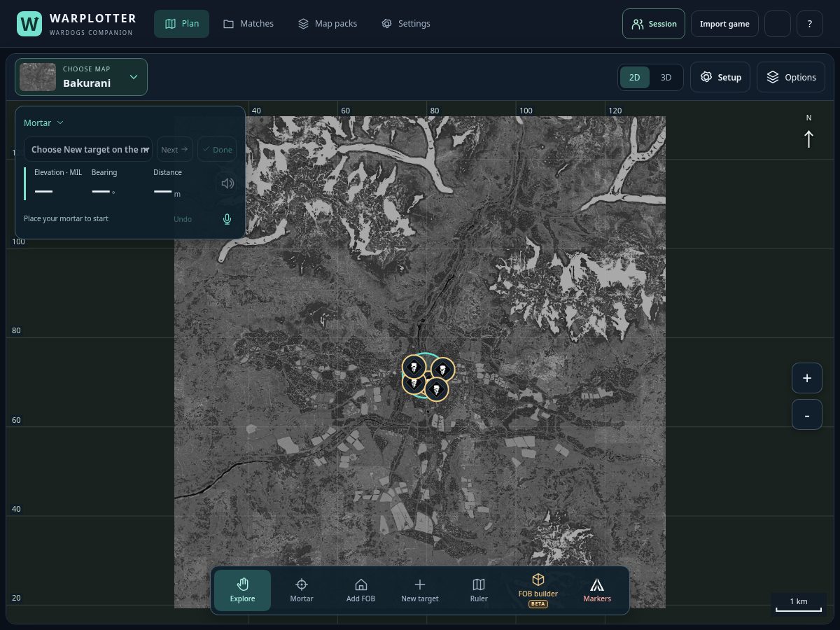Viewport: 840px width, 630px height.
Task: Click the Import game button
Action: coord(724,24)
